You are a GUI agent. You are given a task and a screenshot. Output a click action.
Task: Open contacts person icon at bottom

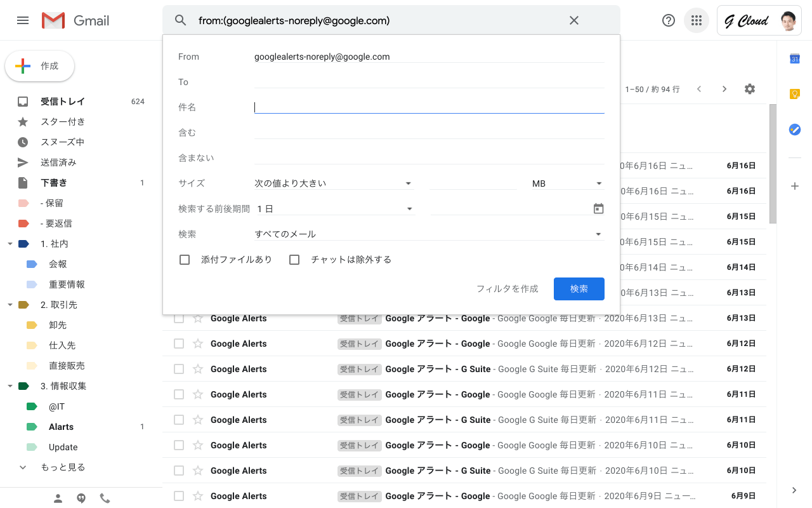[x=58, y=498]
